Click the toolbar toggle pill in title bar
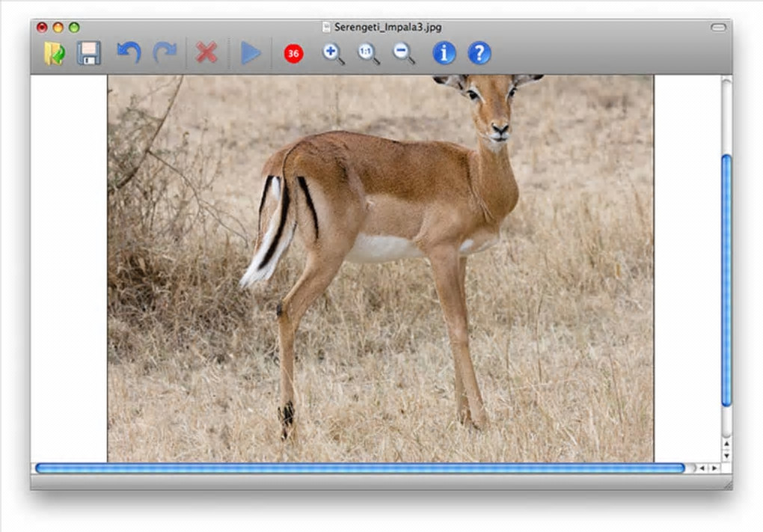This screenshot has width=763, height=532. pyautogui.click(x=718, y=27)
